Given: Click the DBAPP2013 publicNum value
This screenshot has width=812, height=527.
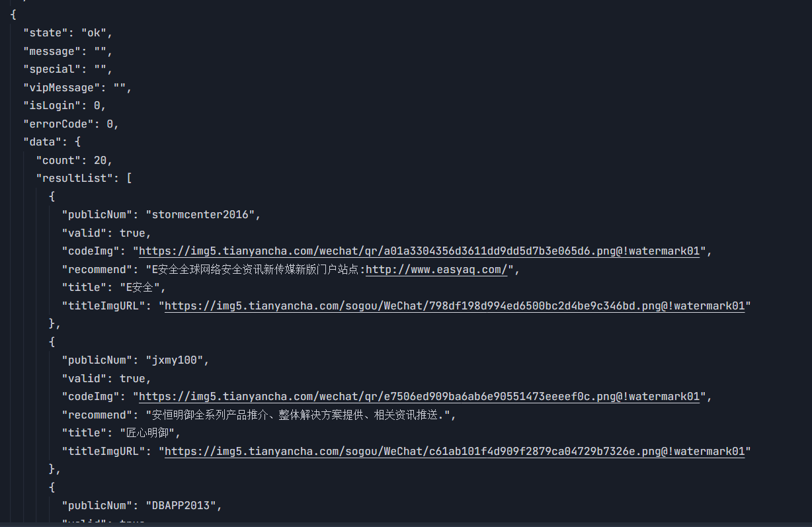Looking at the screenshot, I should tap(181, 506).
